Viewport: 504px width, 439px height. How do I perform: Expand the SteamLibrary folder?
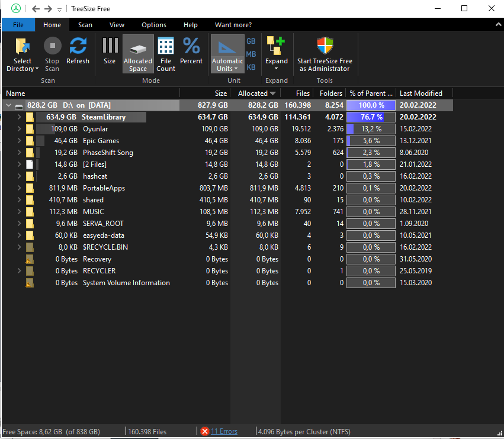(x=19, y=117)
